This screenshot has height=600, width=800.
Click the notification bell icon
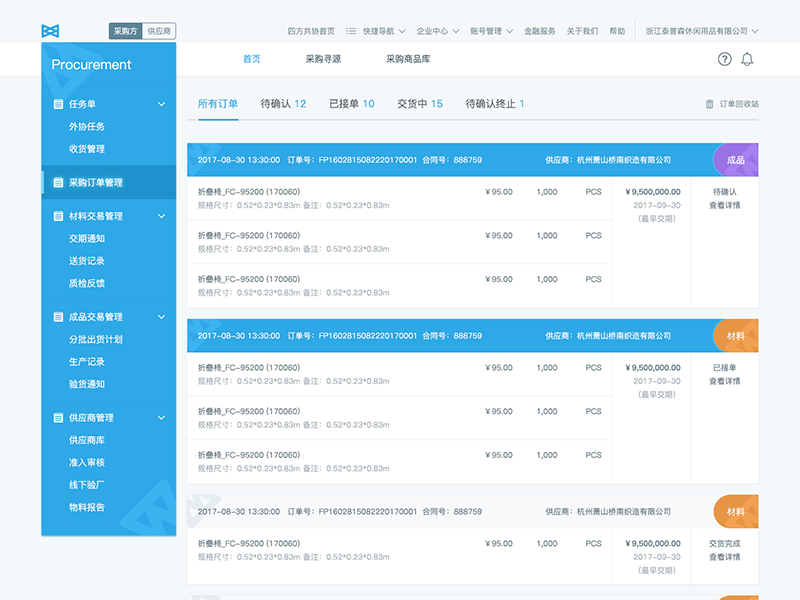747,59
